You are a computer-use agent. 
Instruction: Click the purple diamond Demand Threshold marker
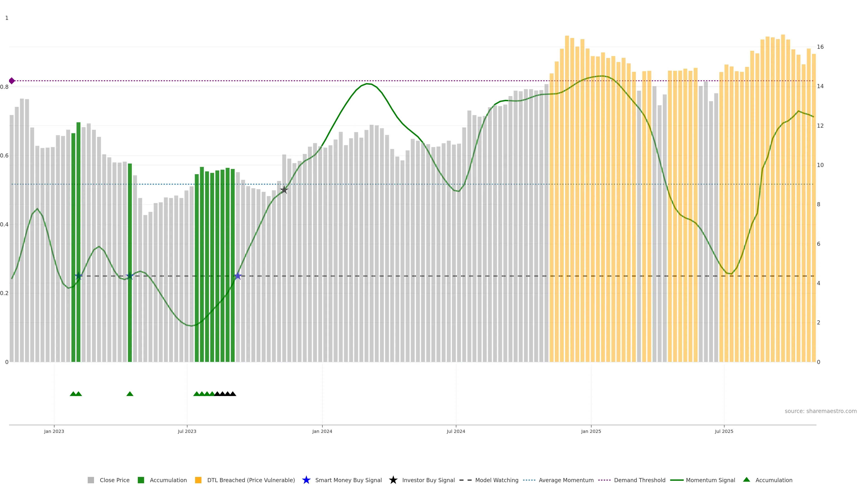12,81
